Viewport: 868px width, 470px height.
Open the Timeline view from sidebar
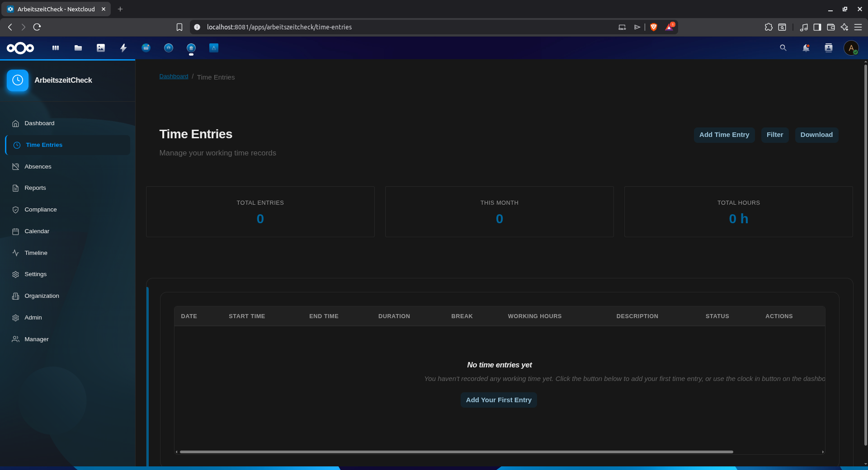click(36, 253)
